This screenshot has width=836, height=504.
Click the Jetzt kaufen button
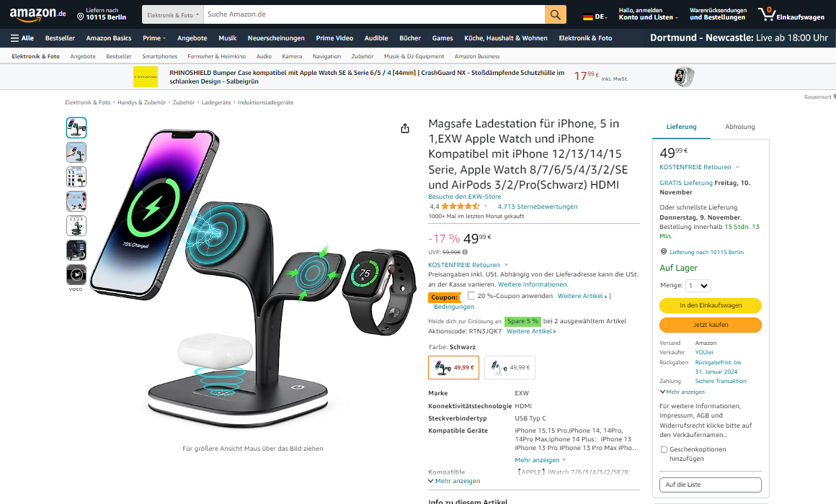coord(710,325)
